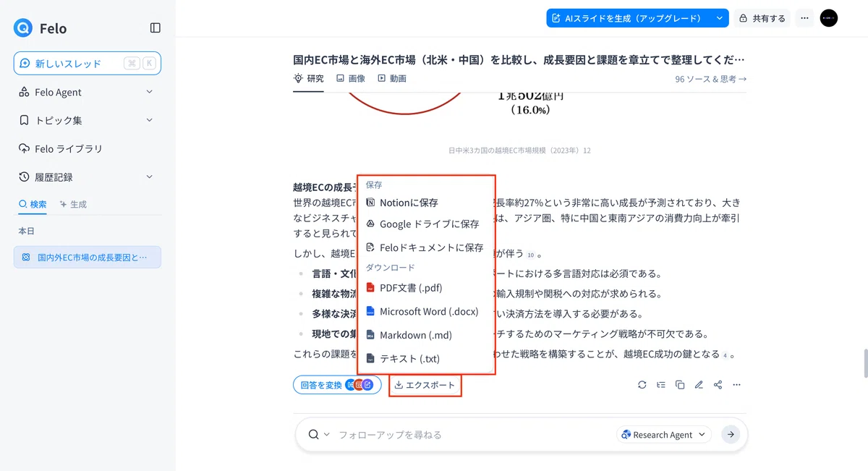
Task: Expand the 履歴記録 section
Action: [x=88, y=177]
